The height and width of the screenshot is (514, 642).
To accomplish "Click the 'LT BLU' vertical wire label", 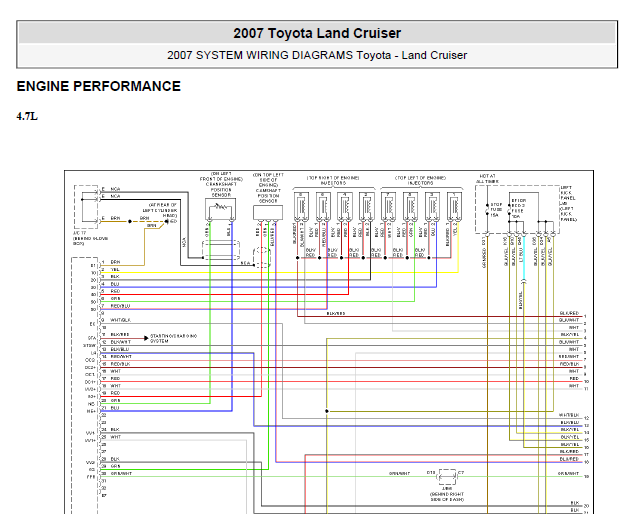I will tap(521, 253).
